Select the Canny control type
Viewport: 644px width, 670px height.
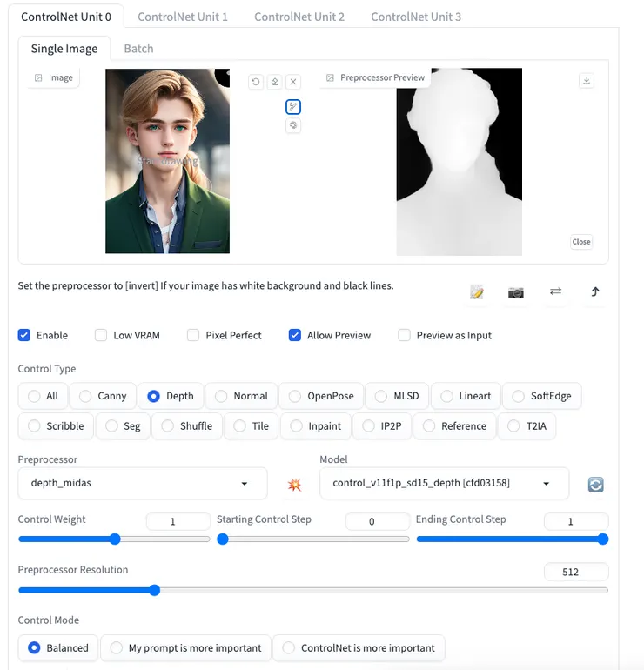tap(103, 396)
